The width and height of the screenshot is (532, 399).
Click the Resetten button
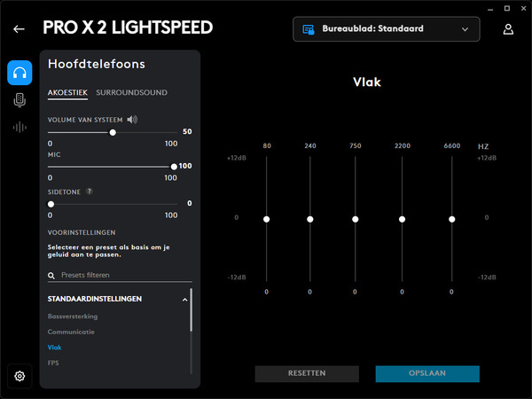[307, 373]
